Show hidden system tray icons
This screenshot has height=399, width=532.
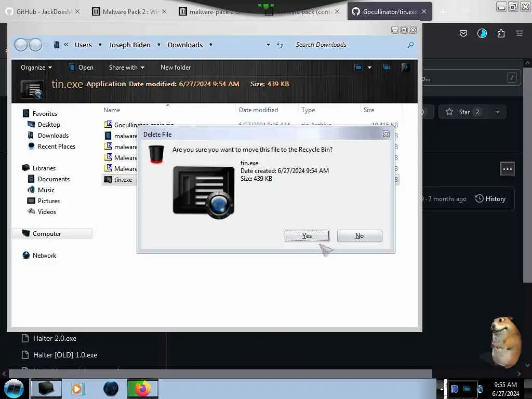tap(442, 389)
